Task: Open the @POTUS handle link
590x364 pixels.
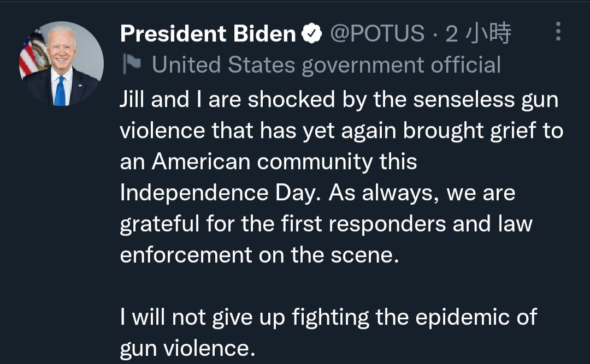Action: click(377, 34)
